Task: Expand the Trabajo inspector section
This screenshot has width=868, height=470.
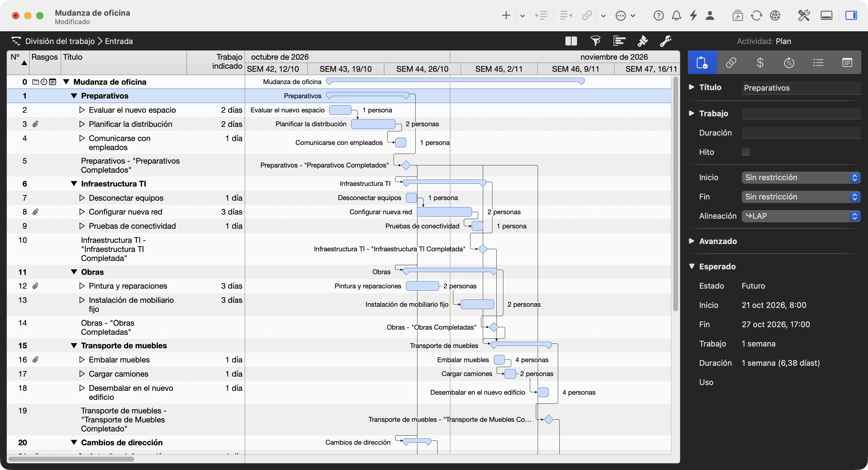Action: (x=692, y=113)
